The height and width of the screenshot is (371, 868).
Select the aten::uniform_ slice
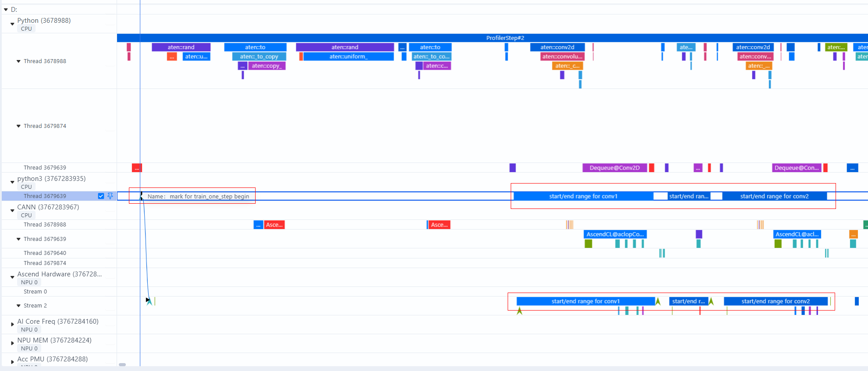[349, 57]
